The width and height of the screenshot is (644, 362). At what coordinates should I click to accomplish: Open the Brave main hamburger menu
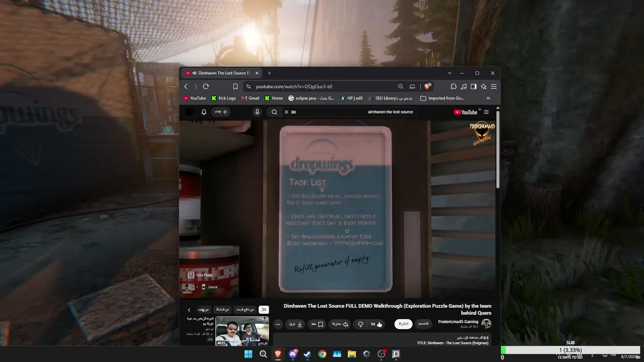[494, 86]
